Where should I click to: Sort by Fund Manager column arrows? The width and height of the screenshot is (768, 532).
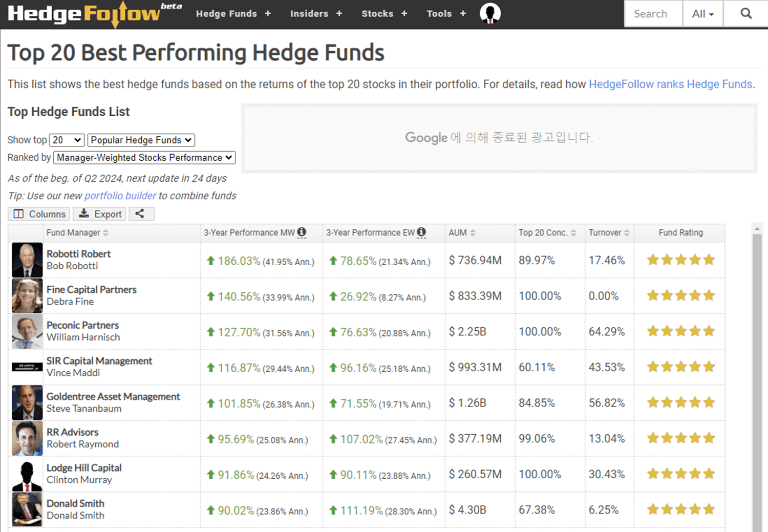pyautogui.click(x=105, y=233)
